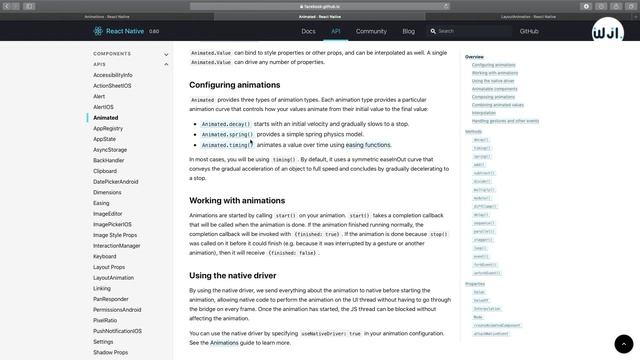Open ActionSheetIOS in the sidebar
Image resolution: width=640 pixels, height=360 pixels.
tap(112, 86)
